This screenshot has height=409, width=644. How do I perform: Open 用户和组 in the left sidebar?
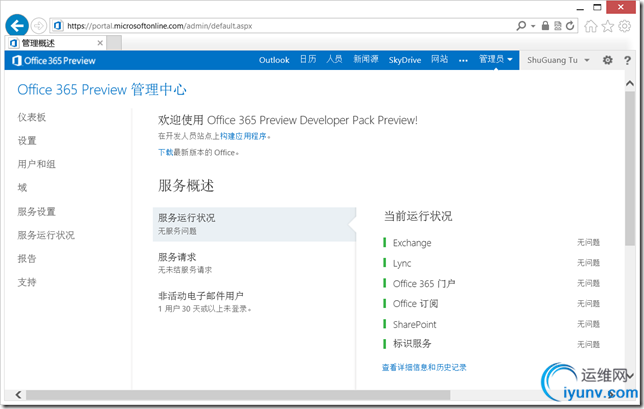37,164
